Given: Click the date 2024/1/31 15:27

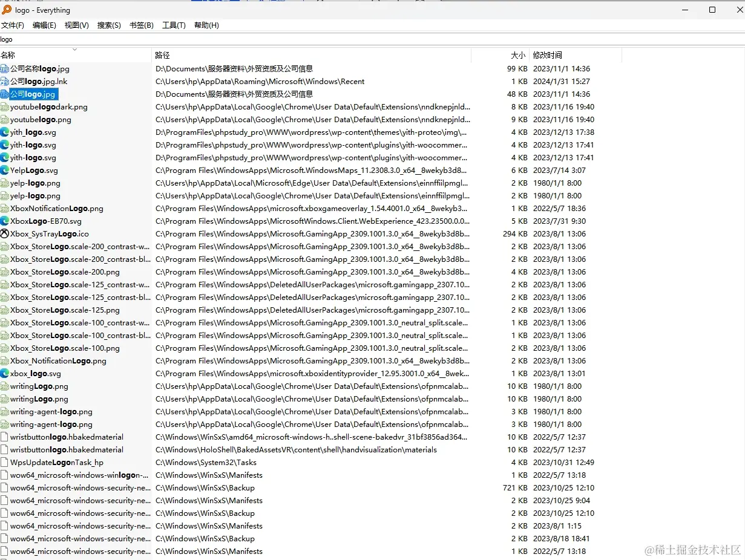Looking at the screenshot, I should (x=562, y=82).
